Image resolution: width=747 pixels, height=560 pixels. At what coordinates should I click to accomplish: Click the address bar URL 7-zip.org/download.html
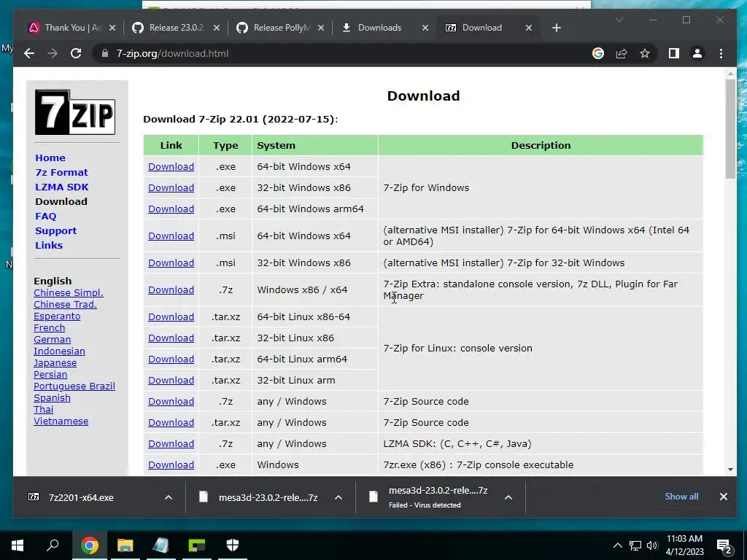click(x=172, y=53)
